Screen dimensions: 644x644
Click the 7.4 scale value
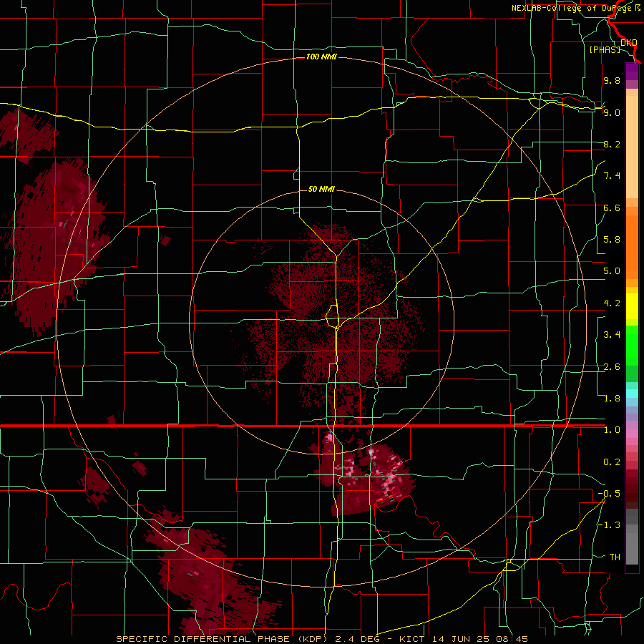tap(612, 176)
